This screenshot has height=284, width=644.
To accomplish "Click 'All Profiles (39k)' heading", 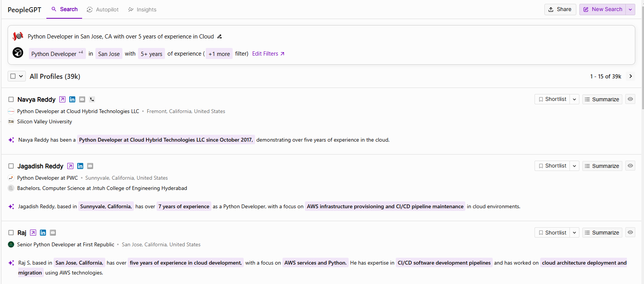I will tap(55, 76).
